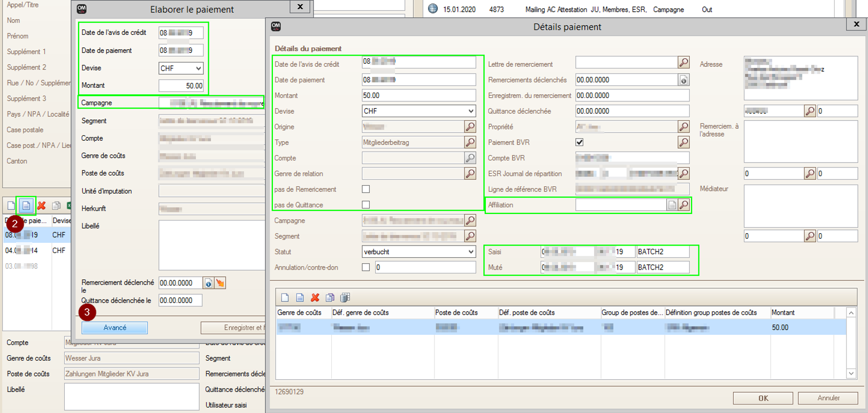Click the flame icon beside Remerciement déclenché le
This screenshot has width=868, height=413.
click(220, 283)
